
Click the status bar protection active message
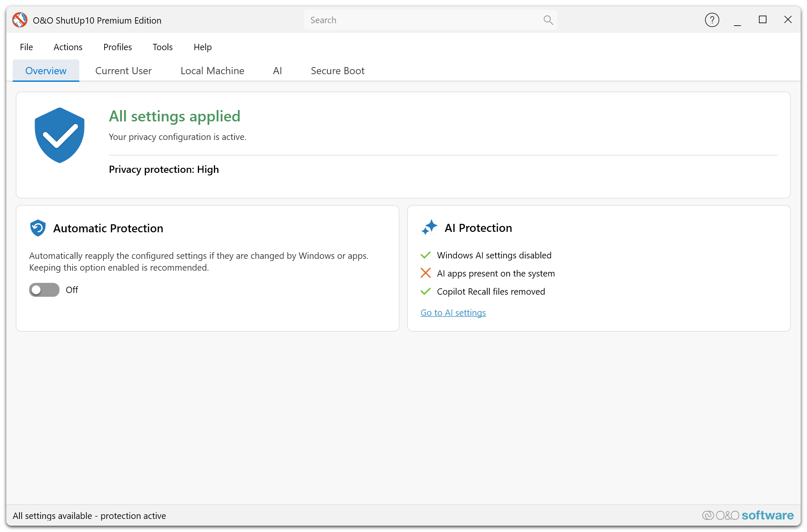pos(89,516)
